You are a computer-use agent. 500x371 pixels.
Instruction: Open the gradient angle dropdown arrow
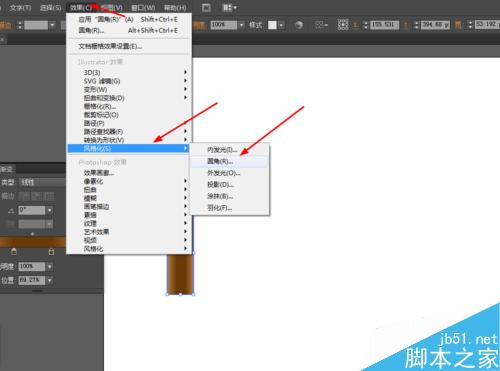50,210
